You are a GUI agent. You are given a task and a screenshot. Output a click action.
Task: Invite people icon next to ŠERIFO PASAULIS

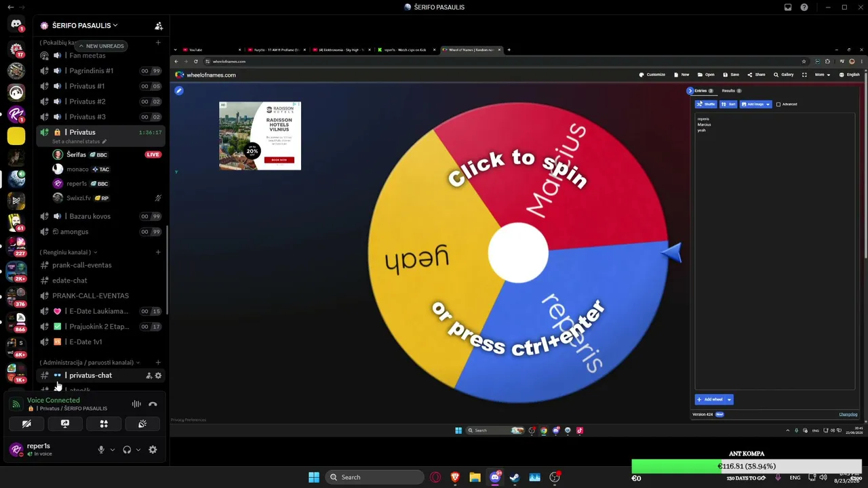click(x=159, y=26)
